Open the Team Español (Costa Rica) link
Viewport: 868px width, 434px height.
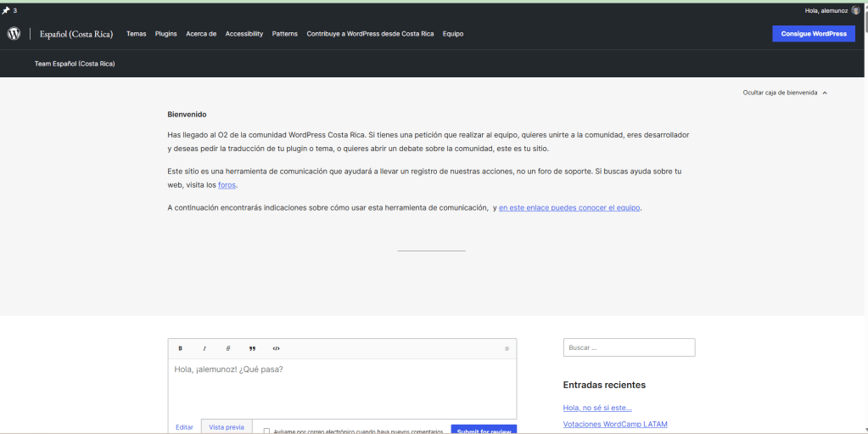[75, 64]
